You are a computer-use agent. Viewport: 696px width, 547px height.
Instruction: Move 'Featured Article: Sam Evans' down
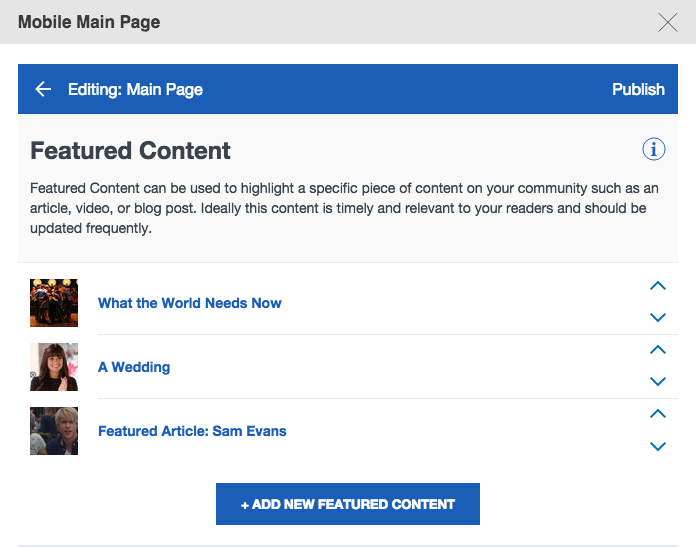657,447
